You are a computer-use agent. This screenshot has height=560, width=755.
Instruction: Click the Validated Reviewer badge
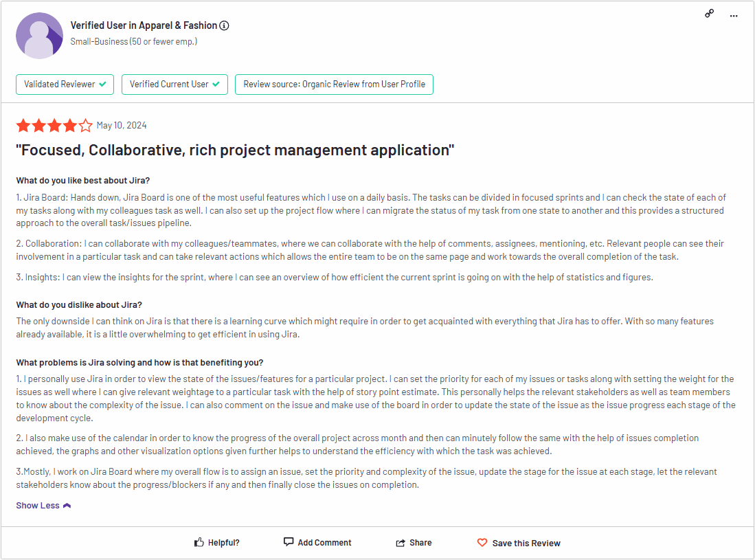click(65, 85)
